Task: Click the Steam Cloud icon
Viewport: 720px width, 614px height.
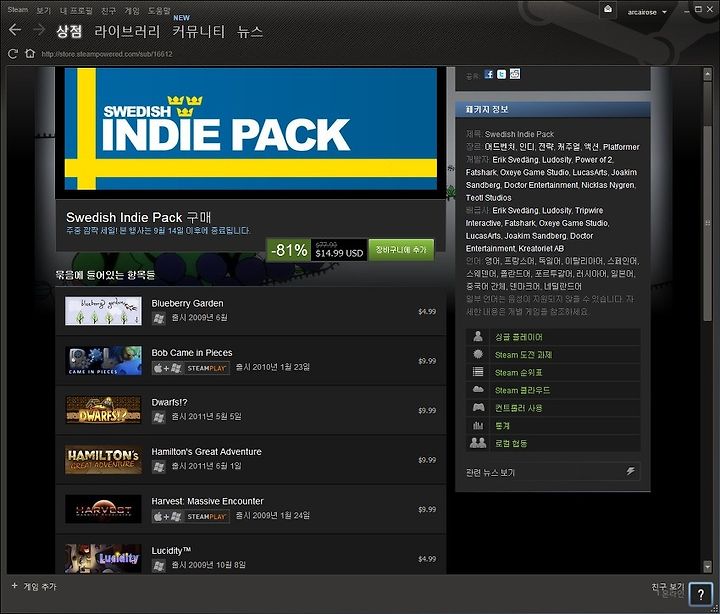Action: (x=478, y=389)
